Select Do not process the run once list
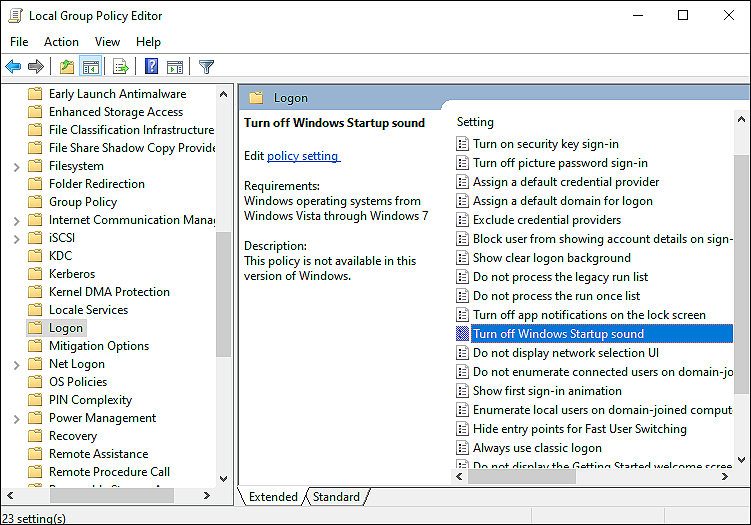Screen dimensions: 751x525 (557, 296)
